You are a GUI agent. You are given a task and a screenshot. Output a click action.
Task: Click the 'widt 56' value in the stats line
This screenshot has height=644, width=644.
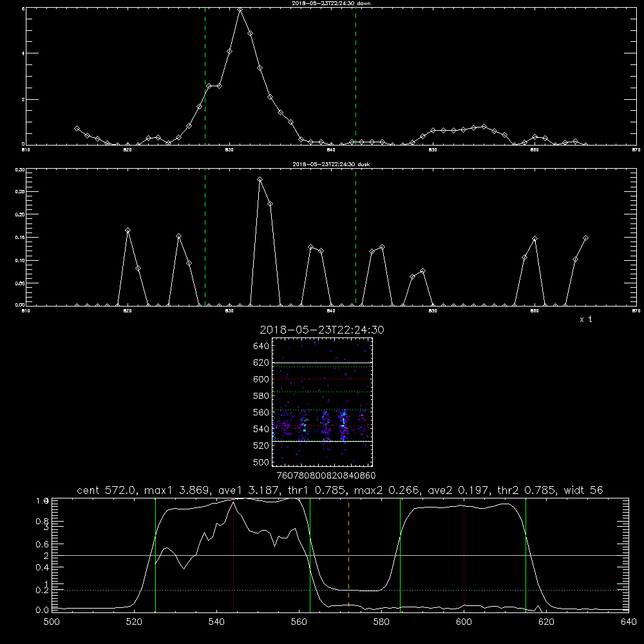point(583,490)
